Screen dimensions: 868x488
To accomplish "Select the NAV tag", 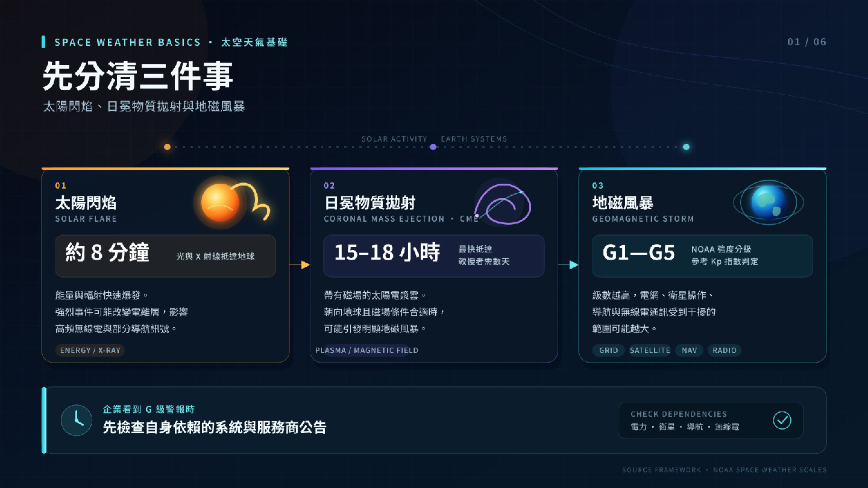I will click(689, 350).
